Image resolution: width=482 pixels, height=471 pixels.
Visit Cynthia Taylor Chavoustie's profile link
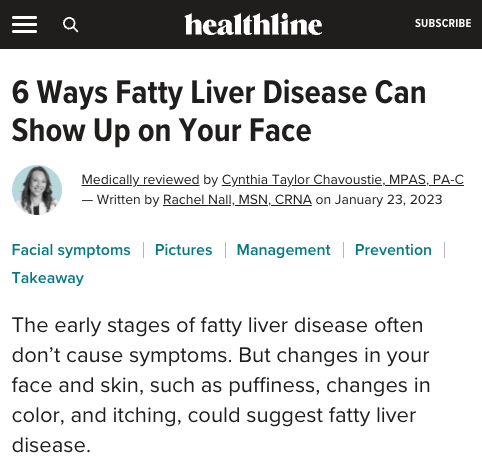pyautogui.click(x=343, y=180)
